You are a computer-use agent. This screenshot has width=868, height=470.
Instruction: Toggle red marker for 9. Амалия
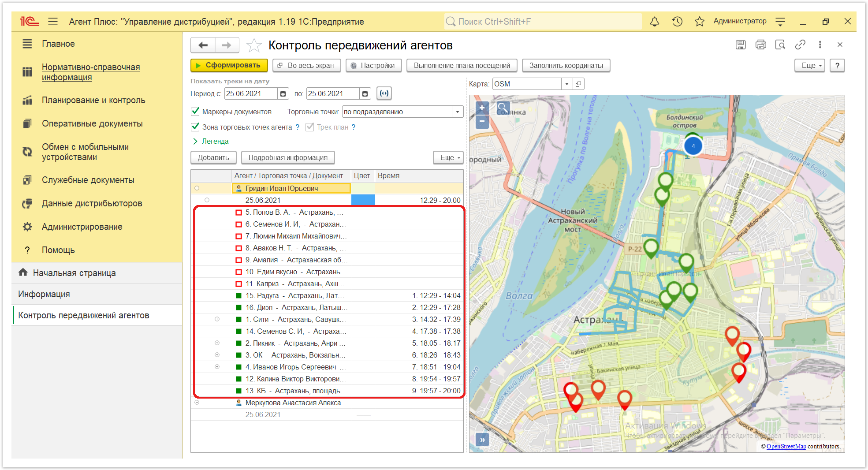point(238,260)
